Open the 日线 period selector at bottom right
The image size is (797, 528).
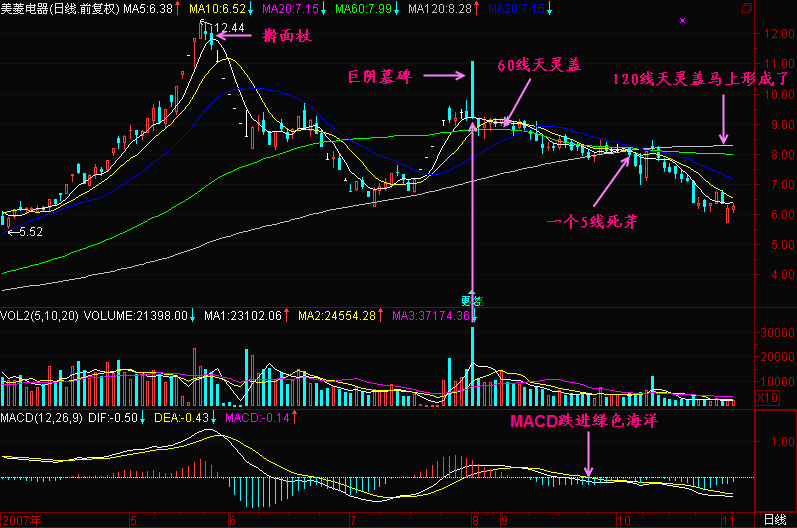tap(774, 520)
